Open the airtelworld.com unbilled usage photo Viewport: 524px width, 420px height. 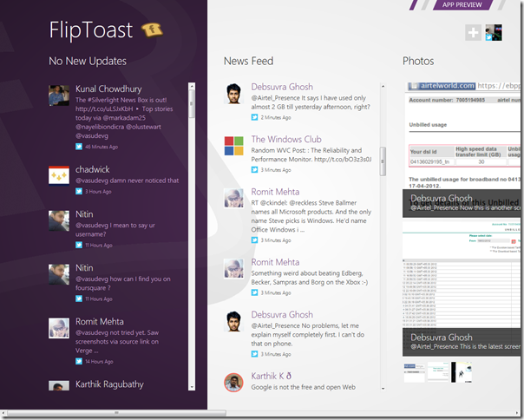click(462, 149)
